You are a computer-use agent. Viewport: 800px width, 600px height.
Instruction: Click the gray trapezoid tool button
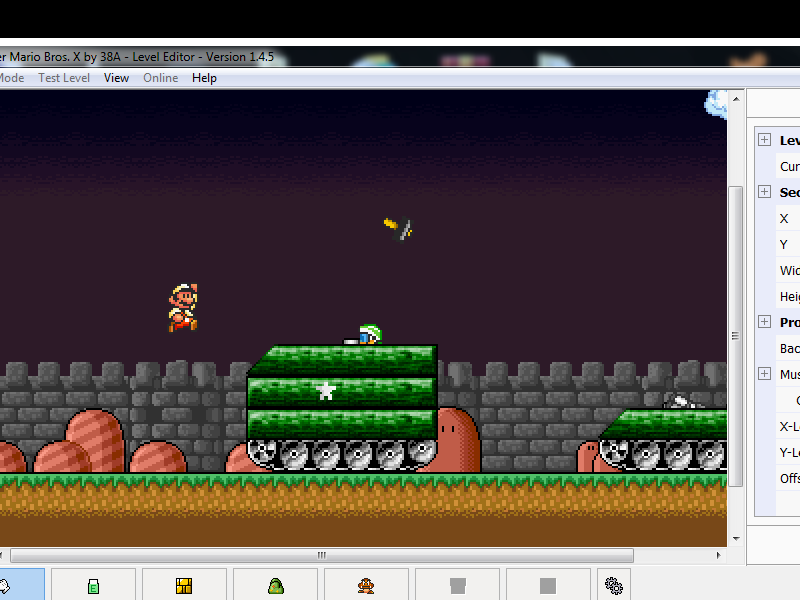(x=458, y=585)
